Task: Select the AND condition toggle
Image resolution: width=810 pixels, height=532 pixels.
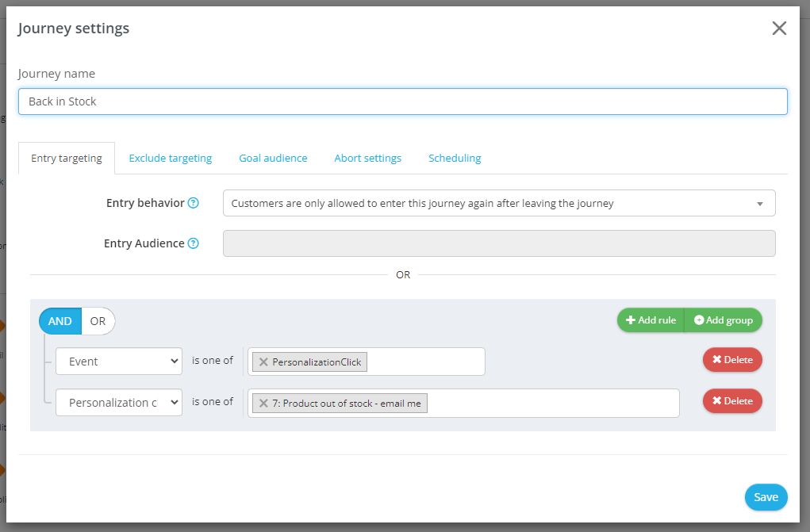Action: [x=60, y=321]
